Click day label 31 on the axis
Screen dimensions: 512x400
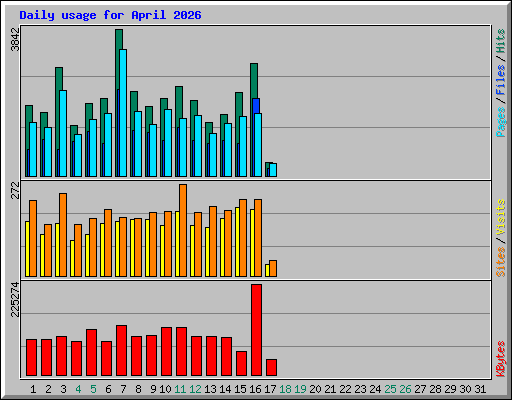pos(480,389)
